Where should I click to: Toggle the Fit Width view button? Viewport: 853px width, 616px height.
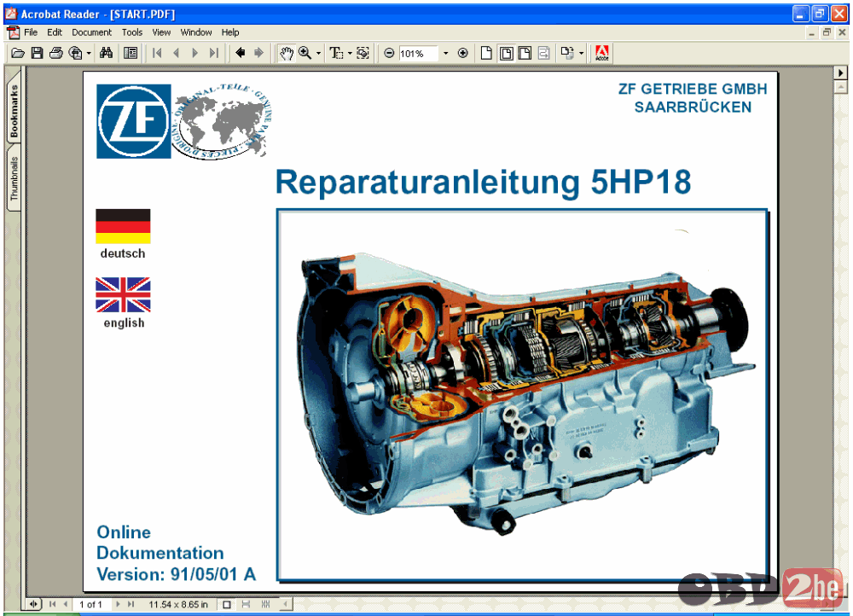(525, 54)
